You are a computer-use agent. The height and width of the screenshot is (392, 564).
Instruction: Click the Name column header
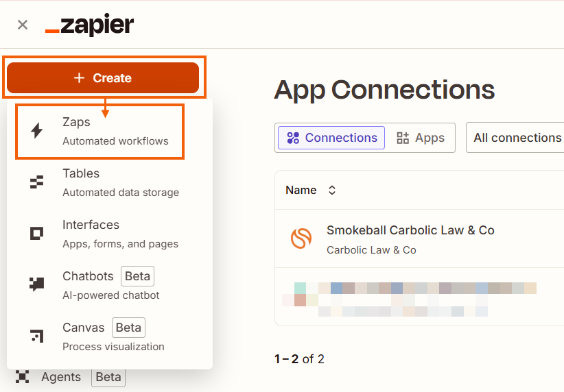(x=301, y=190)
